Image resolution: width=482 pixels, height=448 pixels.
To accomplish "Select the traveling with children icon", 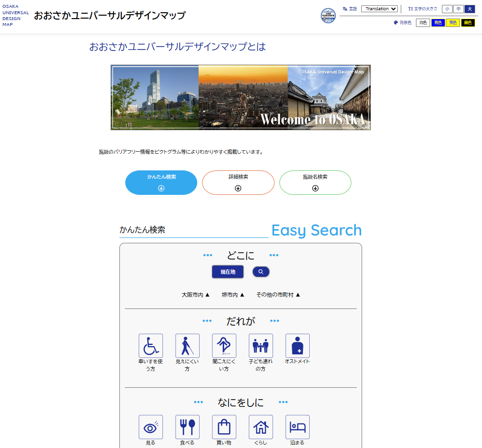I will point(261,346).
